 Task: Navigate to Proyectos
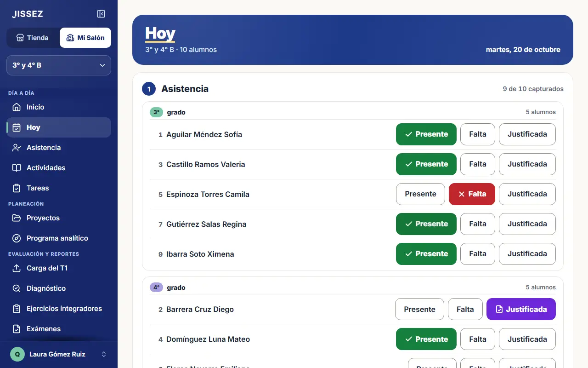[59, 218]
